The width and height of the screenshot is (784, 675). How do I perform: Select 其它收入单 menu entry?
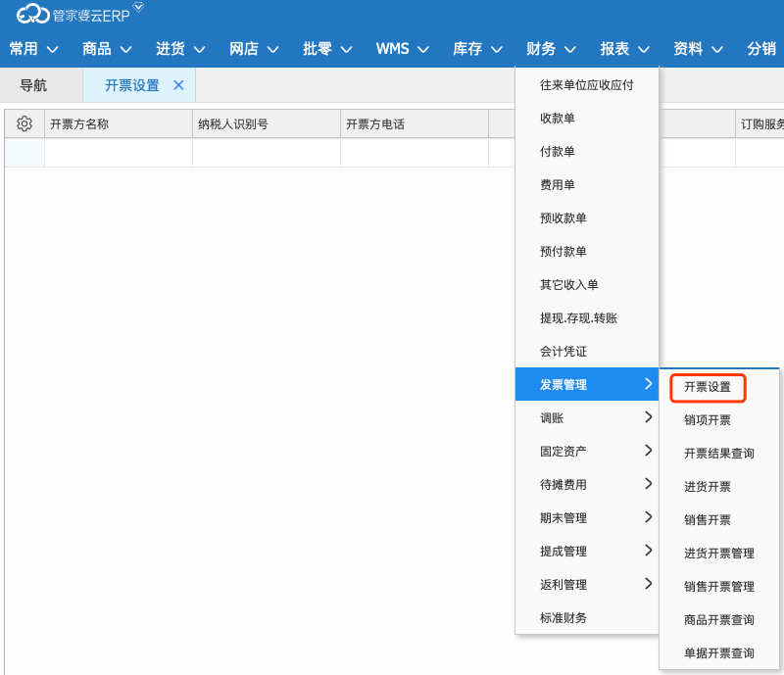586,285
